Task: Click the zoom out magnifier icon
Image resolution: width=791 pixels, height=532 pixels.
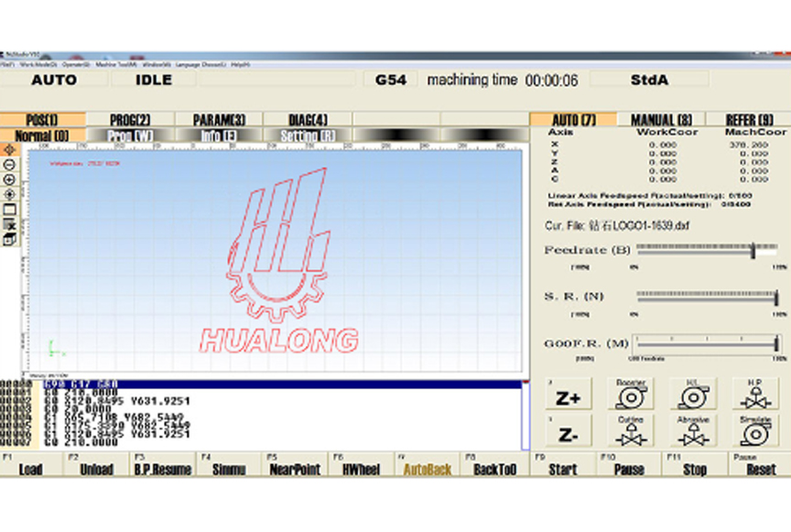Action: tap(9, 165)
